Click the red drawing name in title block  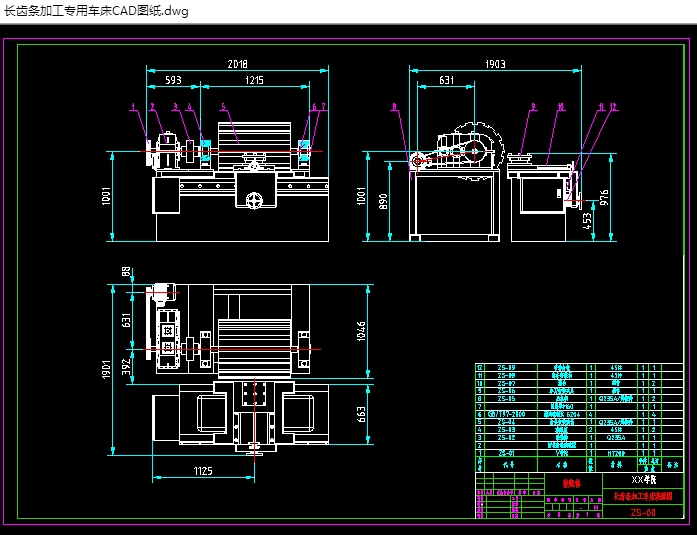tap(643, 496)
